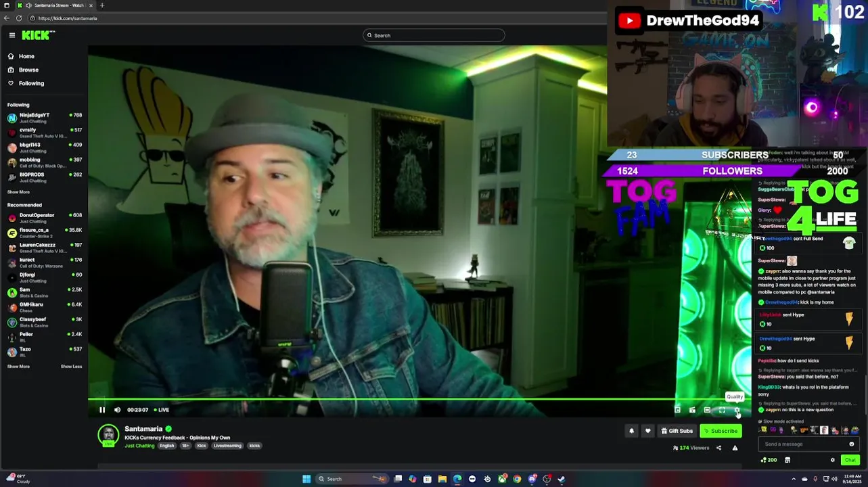Open a new browser tab
Image resolution: width=868 pixels, height=487 pixels.
point(101,5)
